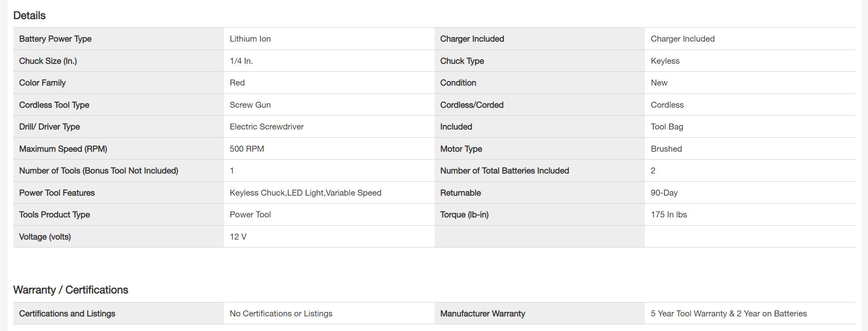This screenshot has height=331, width=868.
Task: Click the Chuck Size 1/4 In. value
Action: pos(241,61)
